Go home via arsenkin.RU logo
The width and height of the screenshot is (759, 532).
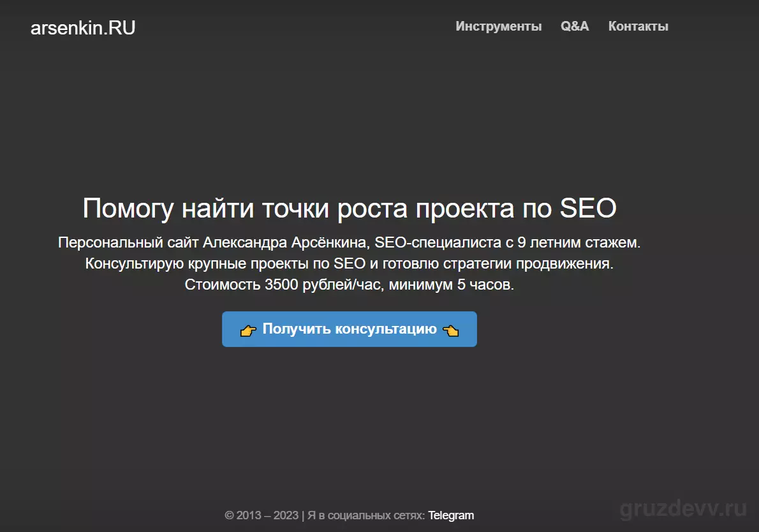click(x=83, y=27)
